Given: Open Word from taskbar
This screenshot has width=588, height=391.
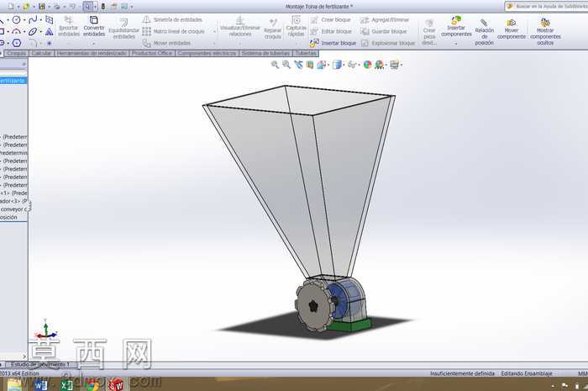Looking at the screenshot, I should tap(40, 385).
